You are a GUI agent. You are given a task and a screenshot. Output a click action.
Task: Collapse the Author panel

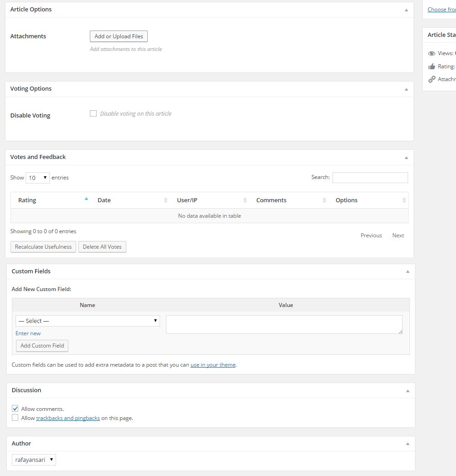[x=408, y=444]
